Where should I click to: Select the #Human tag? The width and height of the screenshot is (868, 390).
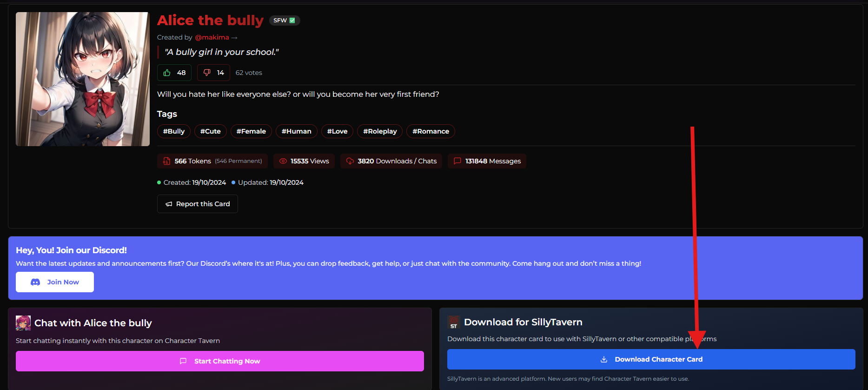(x=297, y=131)
